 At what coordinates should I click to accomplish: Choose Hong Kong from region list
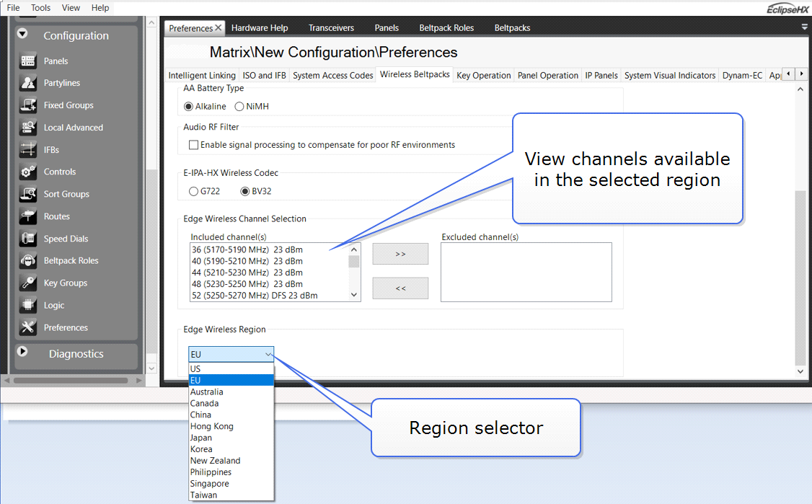(231, 426)
